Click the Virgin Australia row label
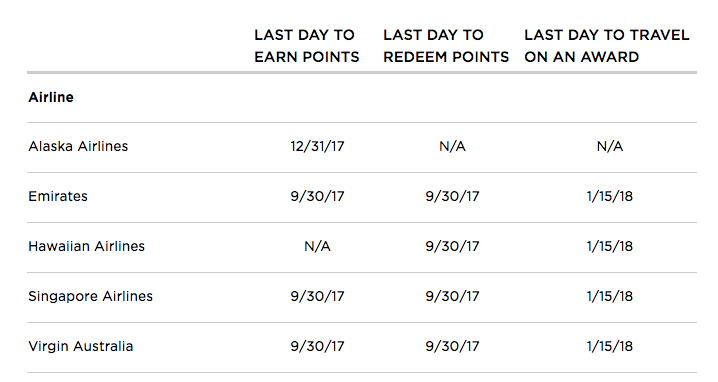Viewport: 718px width, 382px height. pyautogui.click(x=81, y=347)
